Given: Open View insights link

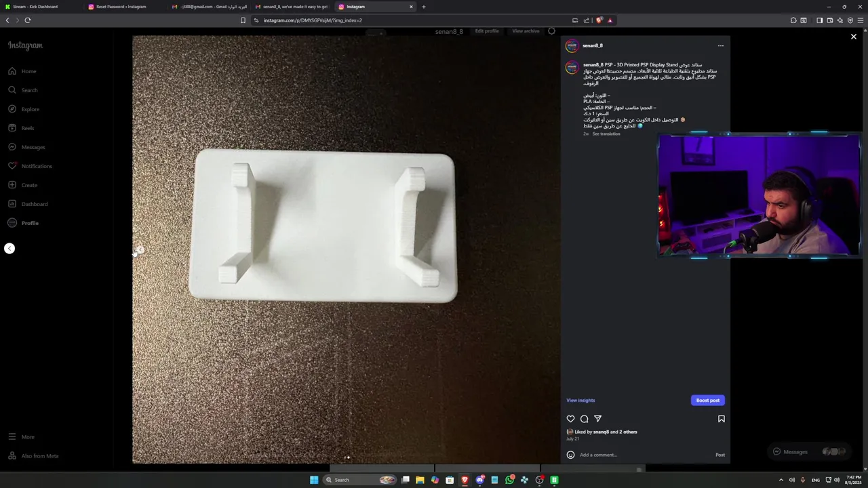Looking at the screenshot, I should pos(580,401).
